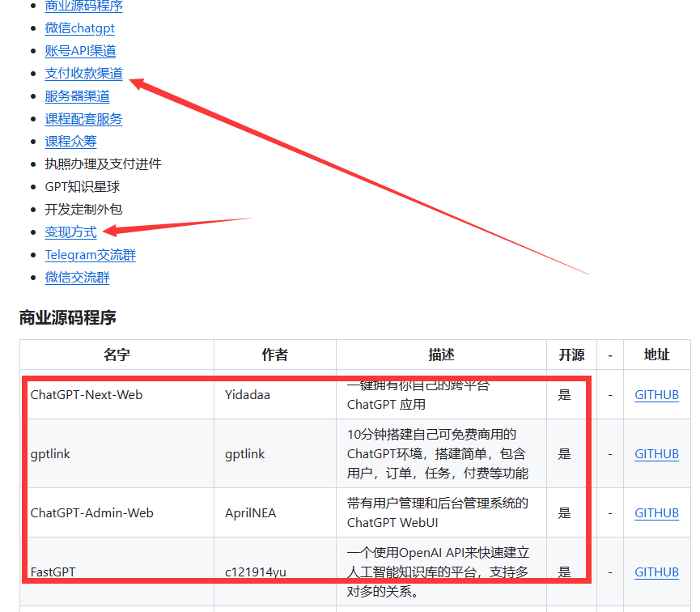Select the GPT知识星球 list item
Image resolution: width=700 pixels, height=612 pixels.
(83, 187)
